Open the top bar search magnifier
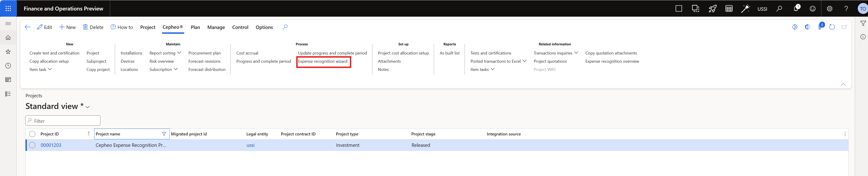868x176 pixels. (x=779, y=9)
